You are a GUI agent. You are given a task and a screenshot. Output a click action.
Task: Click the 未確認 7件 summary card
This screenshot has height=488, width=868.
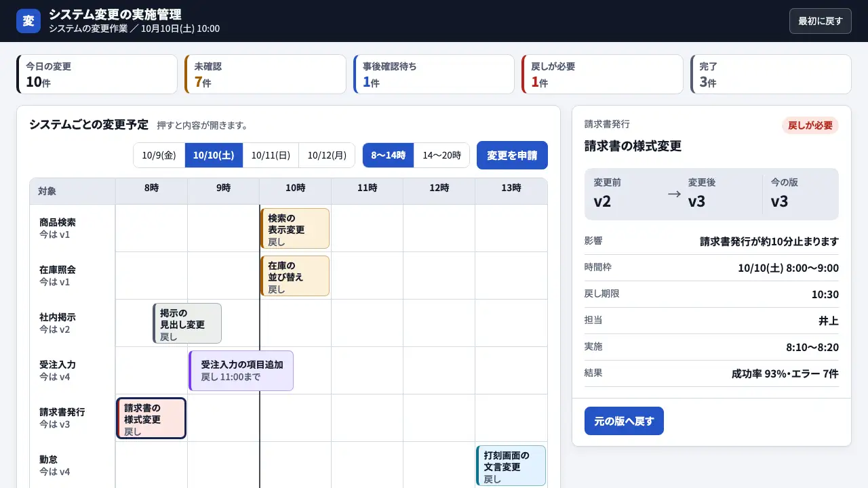point(265,74)
